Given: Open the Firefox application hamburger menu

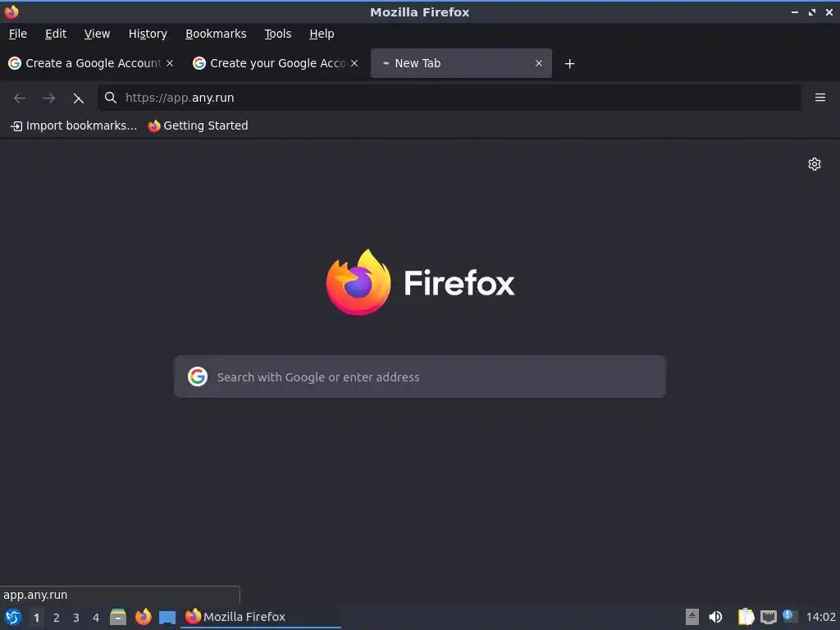Looking at the screenshot, I should [819, 98].
